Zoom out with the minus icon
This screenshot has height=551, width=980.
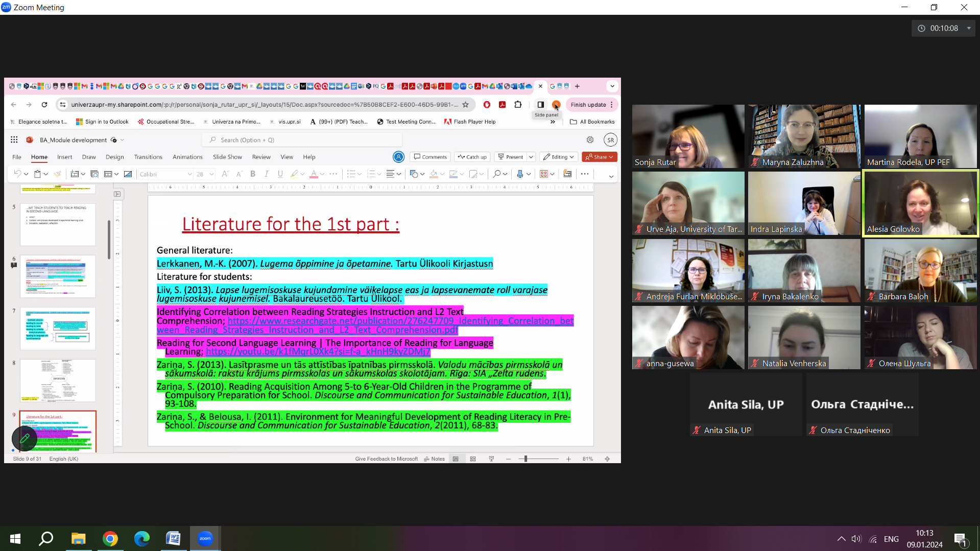(508, 459)
